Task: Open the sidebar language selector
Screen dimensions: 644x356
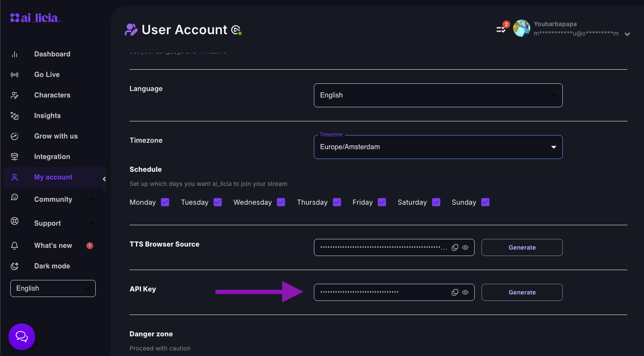Action: [53, 288]
